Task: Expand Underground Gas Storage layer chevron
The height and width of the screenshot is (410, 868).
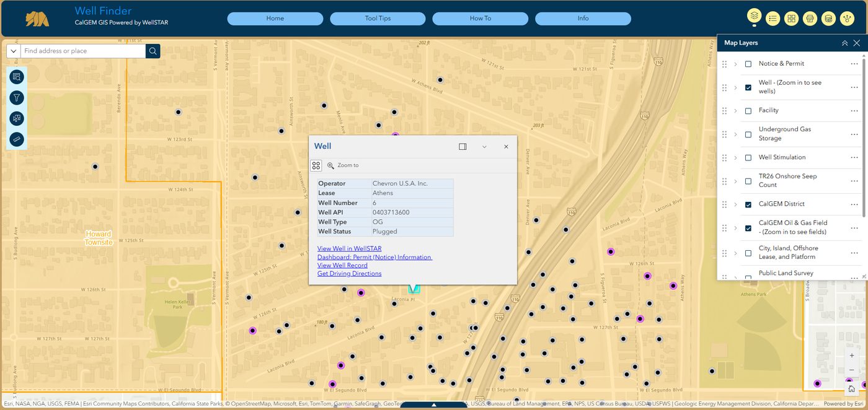Action: [x=736, y=134]
